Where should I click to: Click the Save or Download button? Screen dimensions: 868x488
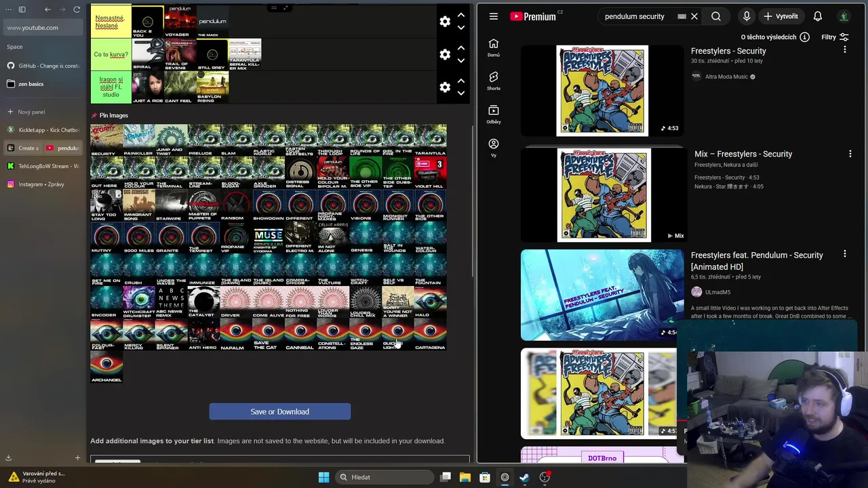[280, 411]
